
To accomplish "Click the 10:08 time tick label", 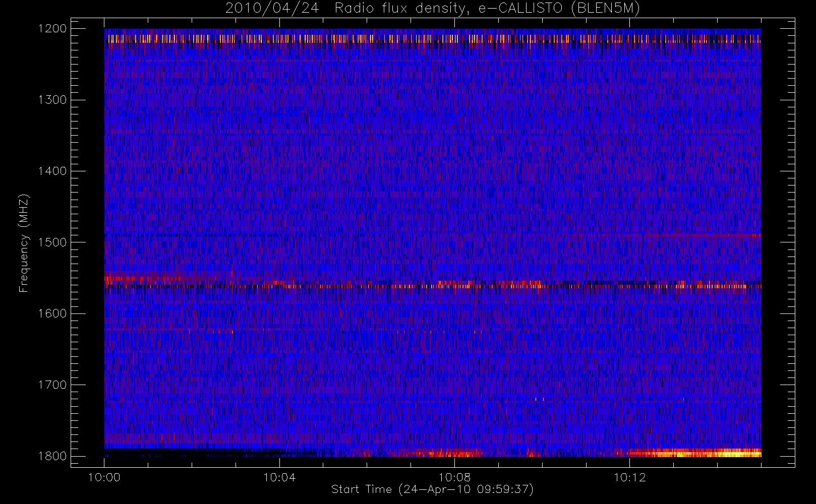I will tap(454, 477).
